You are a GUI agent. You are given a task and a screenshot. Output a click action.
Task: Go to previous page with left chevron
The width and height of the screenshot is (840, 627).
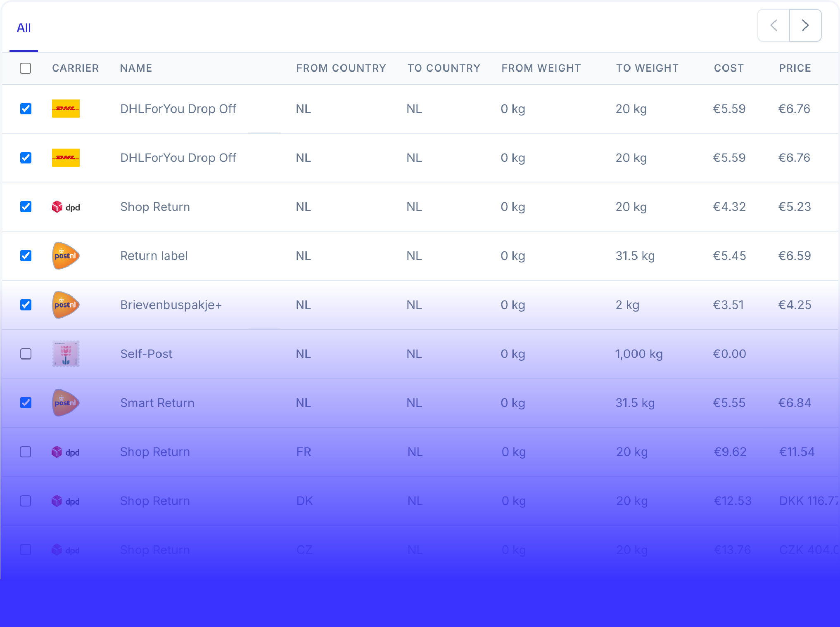pos(774,25)
